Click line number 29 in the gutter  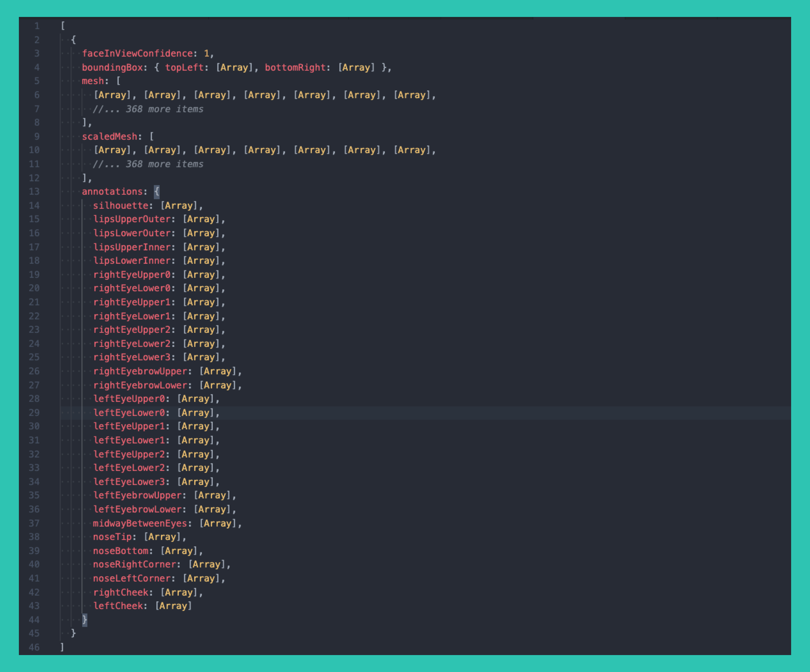click(34, 413)
